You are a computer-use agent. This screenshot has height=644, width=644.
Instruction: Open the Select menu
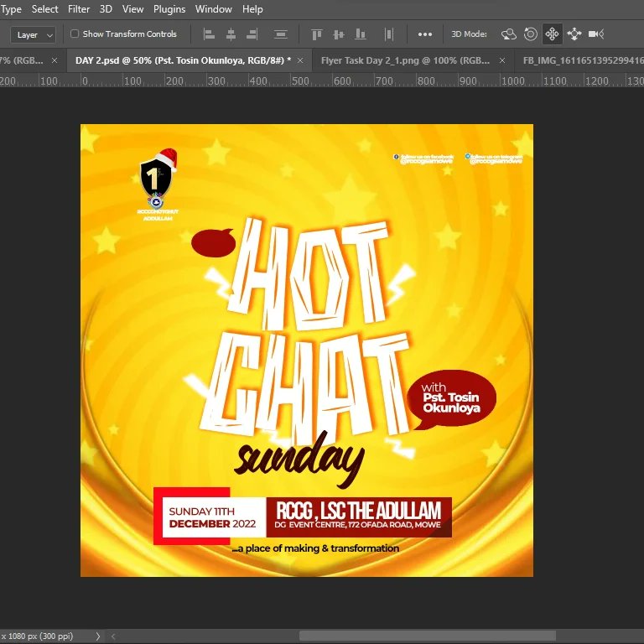[x=44, y=9]
